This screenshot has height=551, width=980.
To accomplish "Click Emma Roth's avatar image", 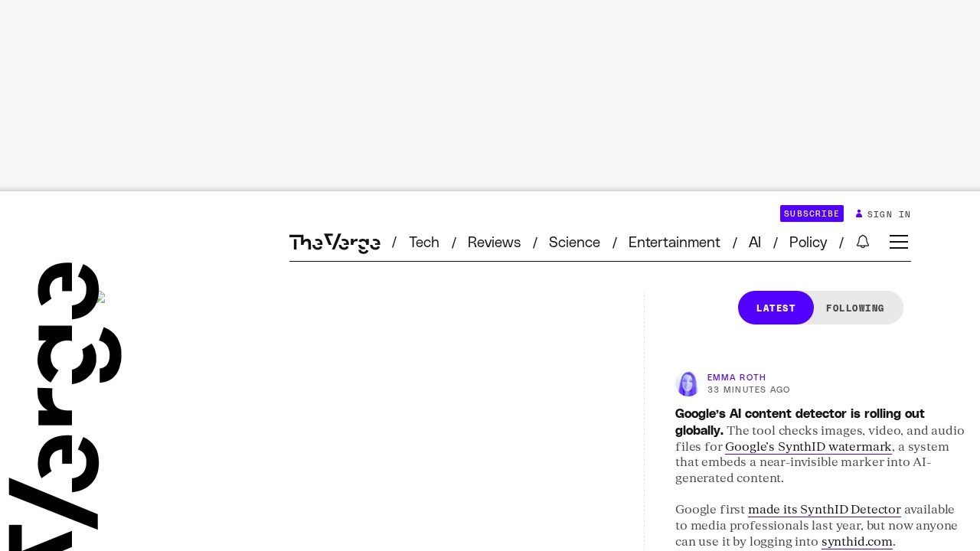I will point(688,383).
